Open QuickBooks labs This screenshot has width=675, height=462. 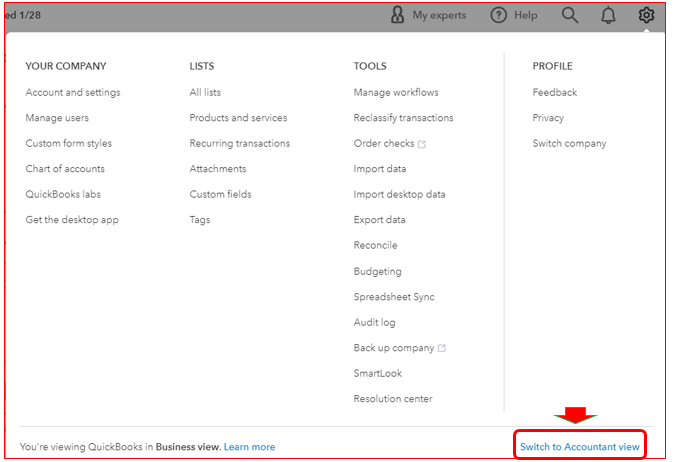[x=63, y=194]
